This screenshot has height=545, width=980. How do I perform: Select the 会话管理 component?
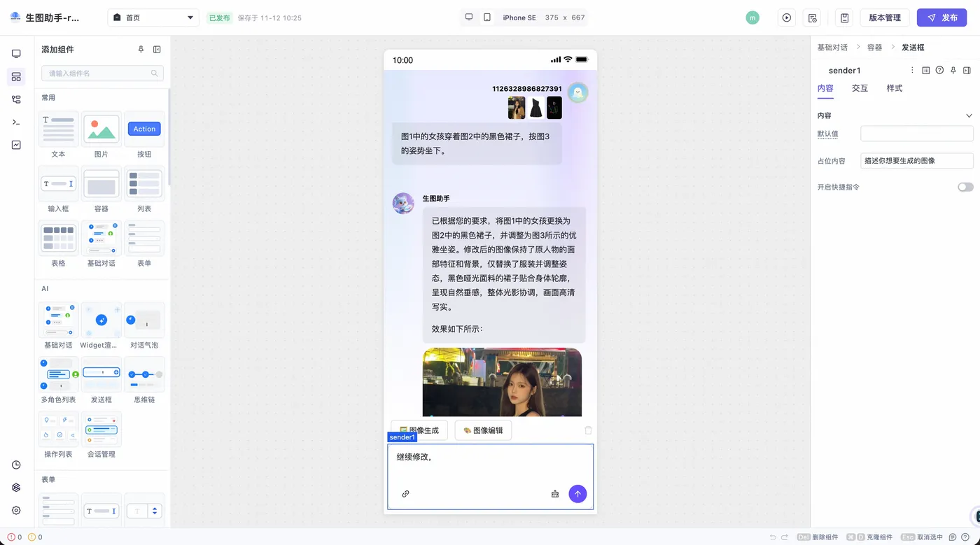pos(101,435)
